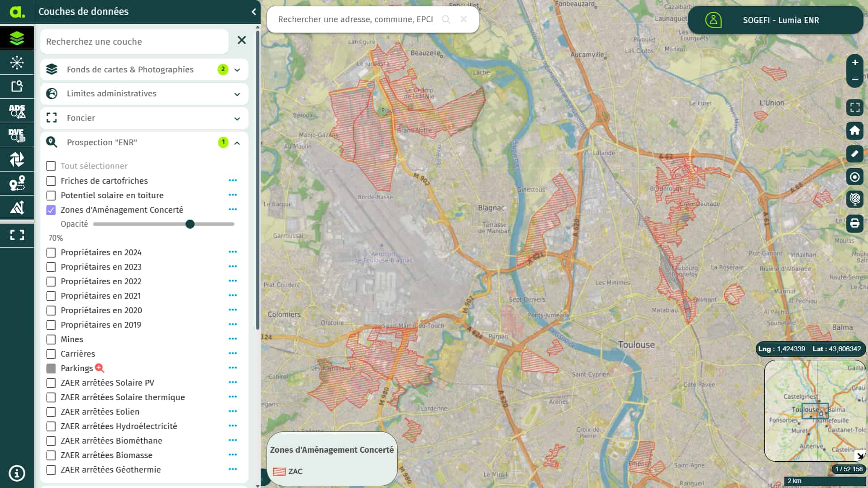Viewport: 868px width, 488px height.
Task: Enable Friches de cartofriches layer
Action: (x=51, y=181)
